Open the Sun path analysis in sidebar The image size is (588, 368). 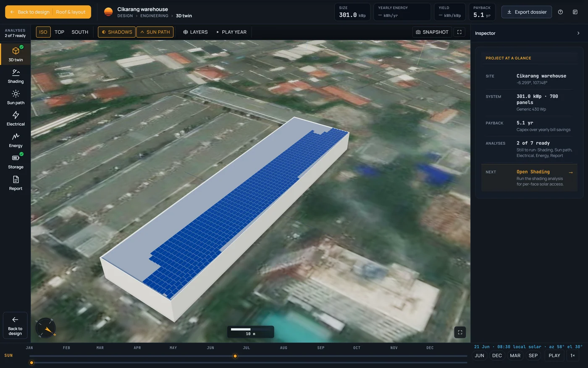click(x=16, y=98)
